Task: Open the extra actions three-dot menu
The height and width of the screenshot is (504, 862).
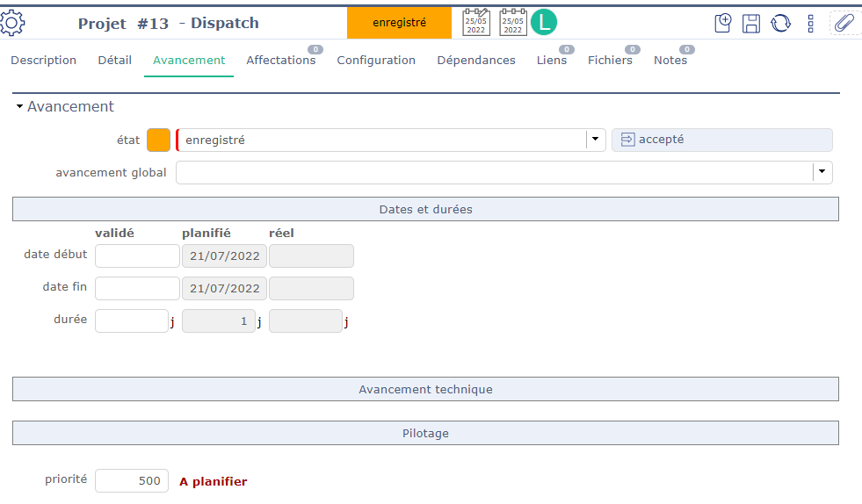Action: click(810, 23)
